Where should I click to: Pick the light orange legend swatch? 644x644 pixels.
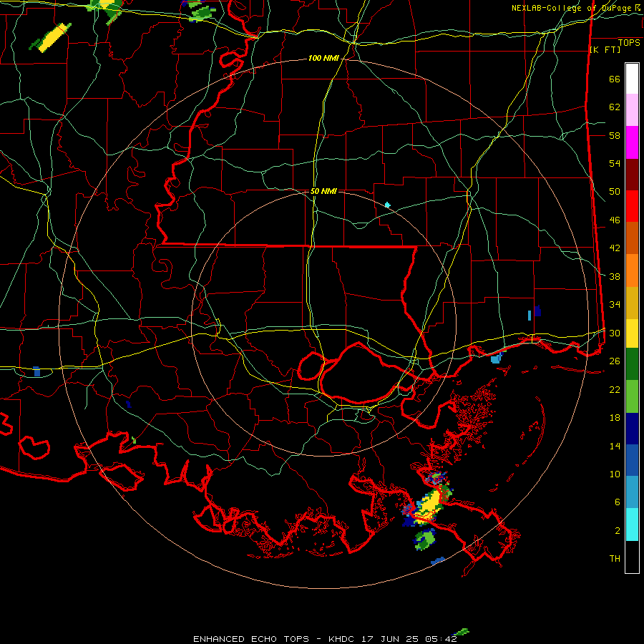pos(632,270)
